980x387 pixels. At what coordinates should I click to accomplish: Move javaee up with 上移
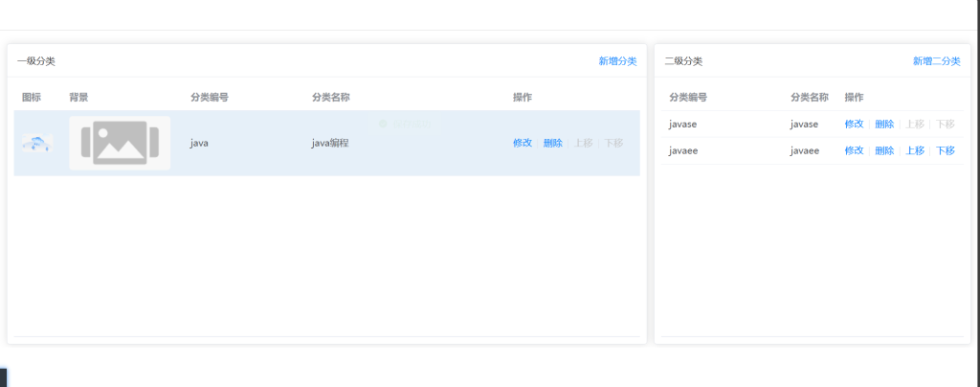tap(915, 150)
